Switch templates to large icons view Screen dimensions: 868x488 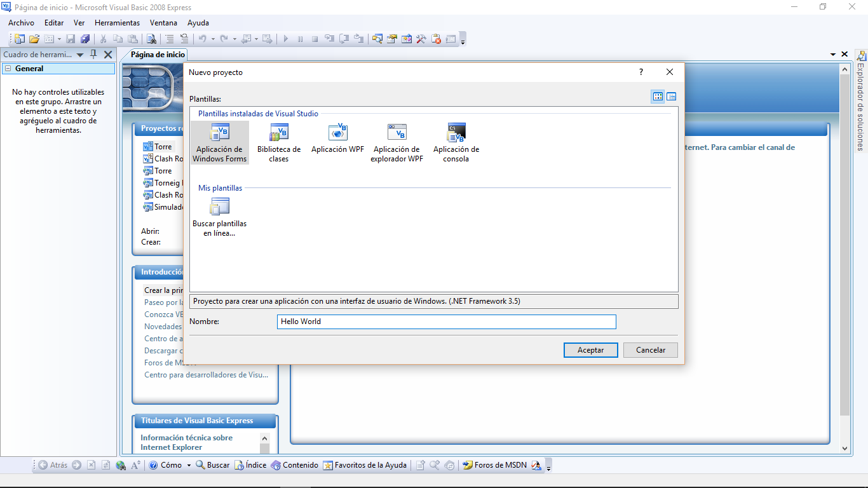(658, 97)
